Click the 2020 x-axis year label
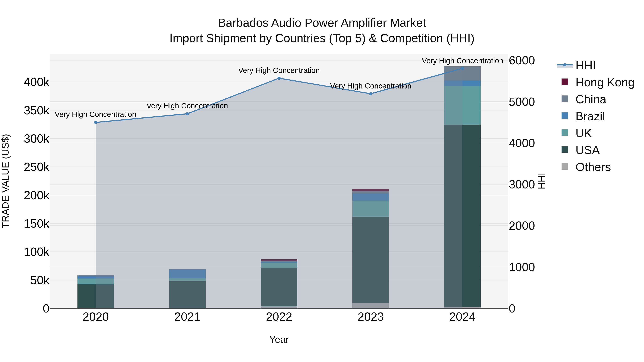644x362 pixels. pyautogui.click(x=96, y=317)
